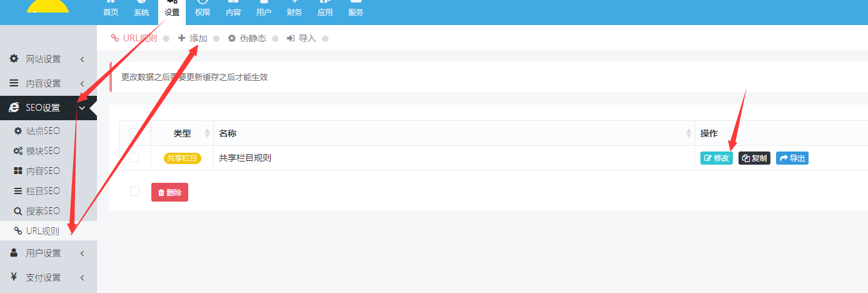This screenshot has height=293, width=868.
Task: Click the user icon beside 用户设置
Action: click(x=14, y=253)
